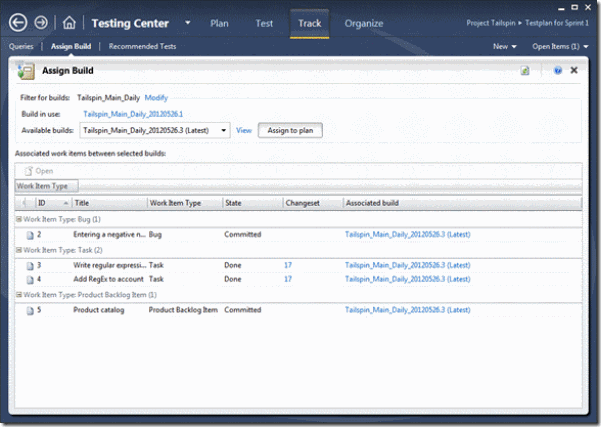The width and height of the screenshot is (601, 427).
Task: Click the Modify filter link
Action: [x=156, y=97]
